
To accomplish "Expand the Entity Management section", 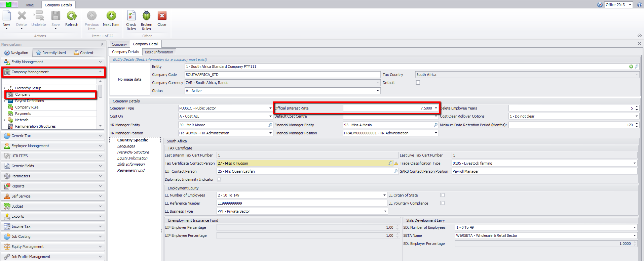I will 53,62.
